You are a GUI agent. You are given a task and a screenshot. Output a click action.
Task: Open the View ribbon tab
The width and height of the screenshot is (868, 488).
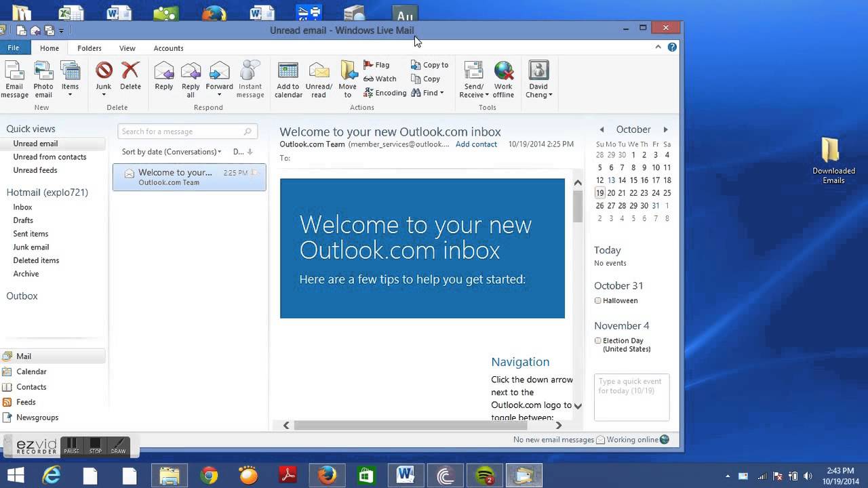[127, 48]
